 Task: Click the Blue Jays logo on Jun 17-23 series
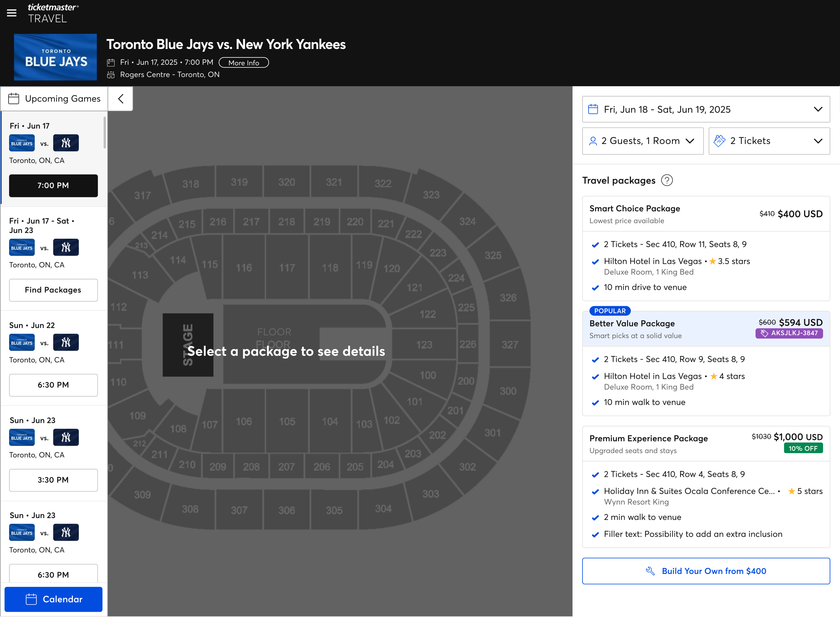click(22, 248)
